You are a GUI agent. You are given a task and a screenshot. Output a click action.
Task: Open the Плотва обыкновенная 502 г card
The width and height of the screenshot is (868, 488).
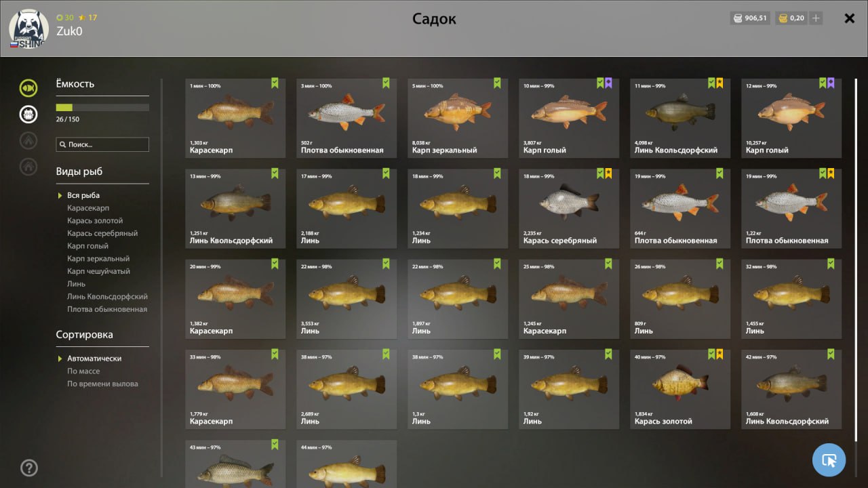click(347, 118)
